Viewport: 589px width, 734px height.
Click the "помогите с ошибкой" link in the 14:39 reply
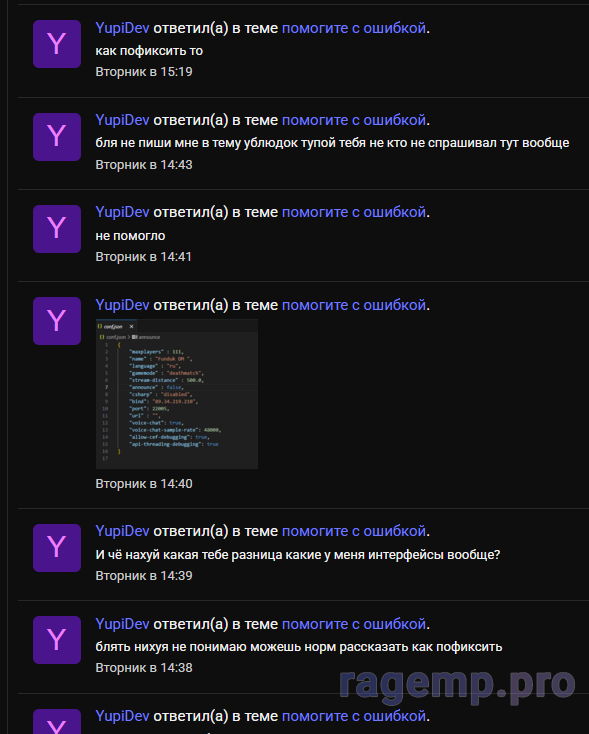tap(354, 531)
